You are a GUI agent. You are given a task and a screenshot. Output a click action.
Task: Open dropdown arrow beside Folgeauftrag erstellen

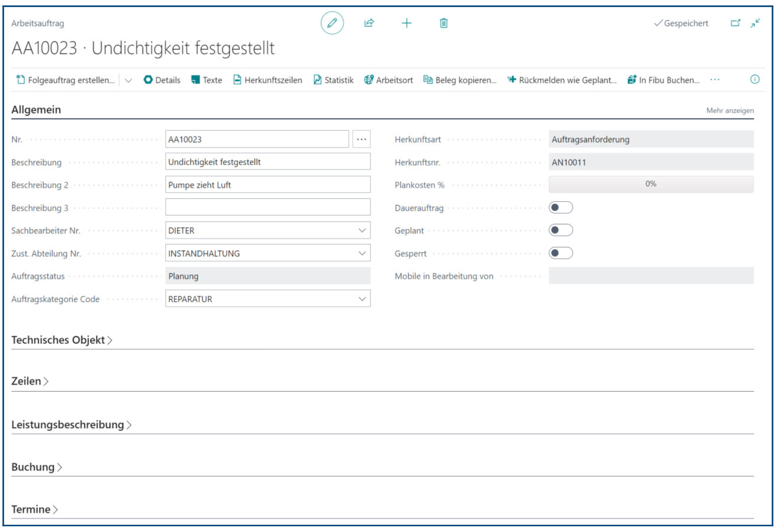pos(129,80)
